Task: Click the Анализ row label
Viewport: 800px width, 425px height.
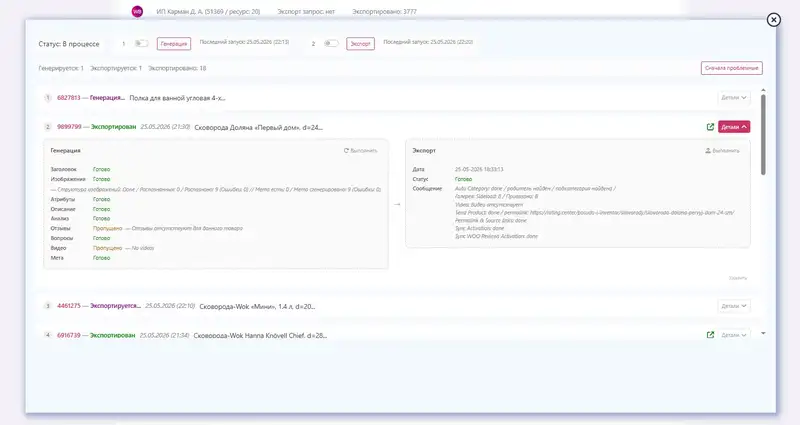Action: 59,218
